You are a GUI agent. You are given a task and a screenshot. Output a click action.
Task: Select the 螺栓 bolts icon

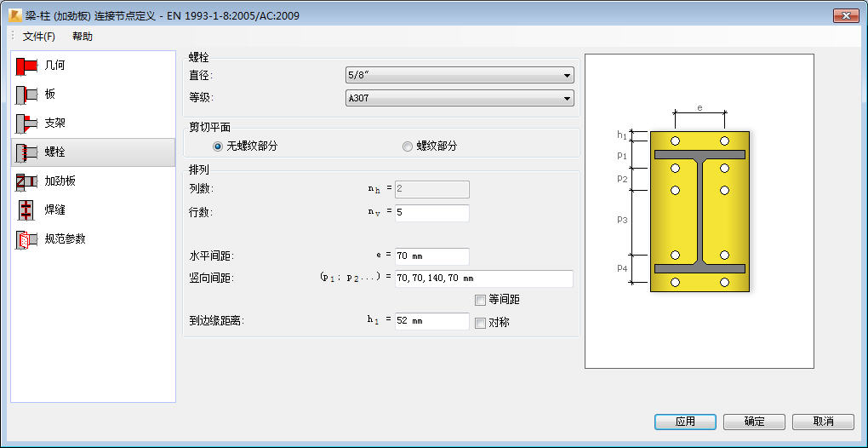[x=26, y=152]
